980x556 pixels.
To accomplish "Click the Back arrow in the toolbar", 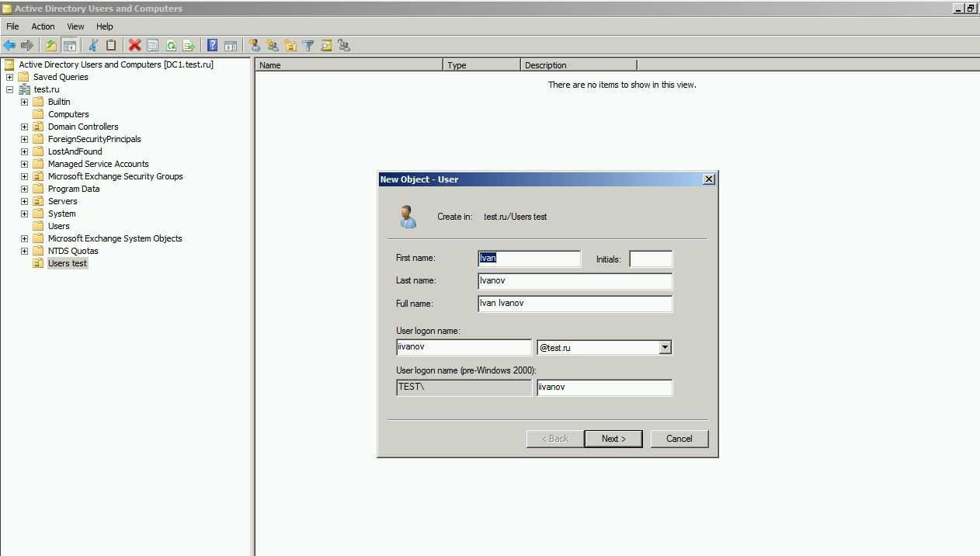I will click(x=9, y=46).
